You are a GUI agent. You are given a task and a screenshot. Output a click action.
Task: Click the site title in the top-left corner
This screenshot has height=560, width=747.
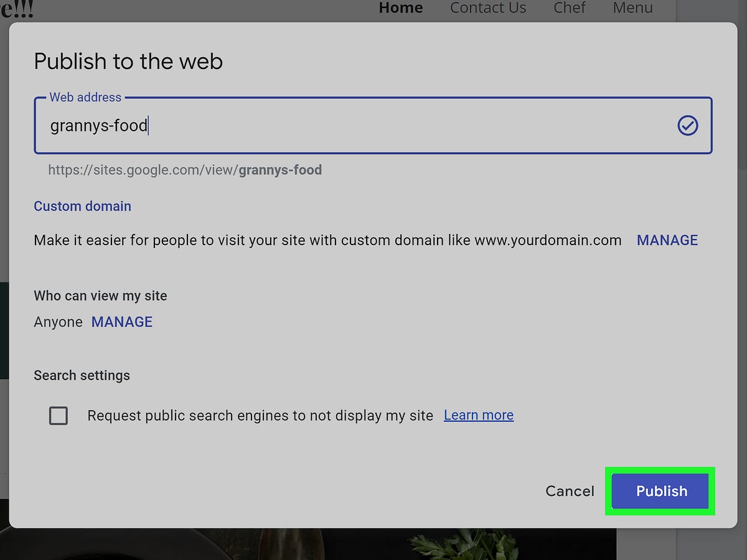[x=17, y=9]
